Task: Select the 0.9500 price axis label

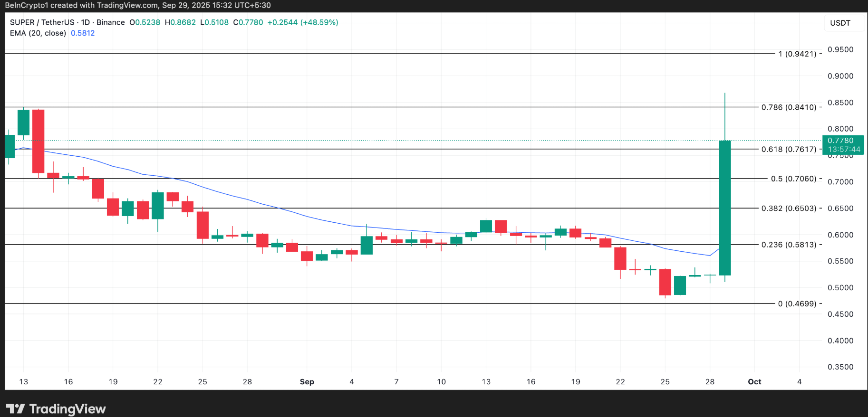Action: pyautogui.click(x=840, y=50)
